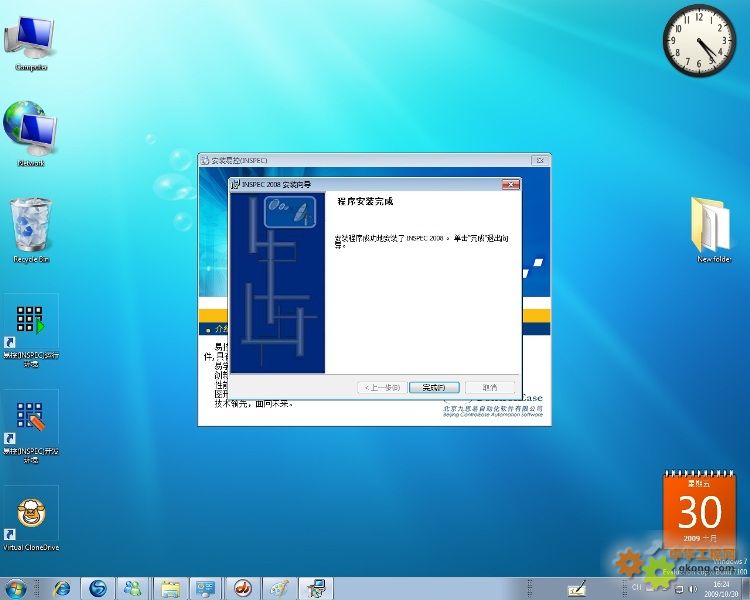Close the INSPEC 2008 setup wizard dialog
Image resolution: width=750 pixels, height=600 pixels.
click(510, 184)
